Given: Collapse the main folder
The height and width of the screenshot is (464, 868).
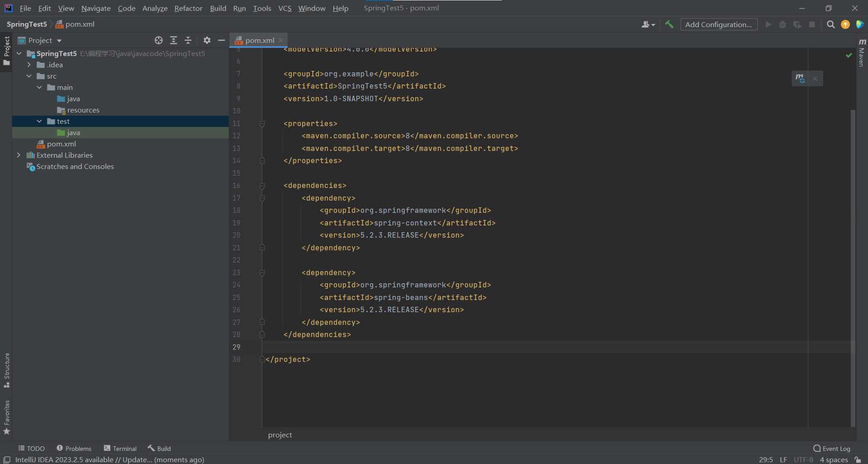Looking at the screenshot, I should (39, 87).
